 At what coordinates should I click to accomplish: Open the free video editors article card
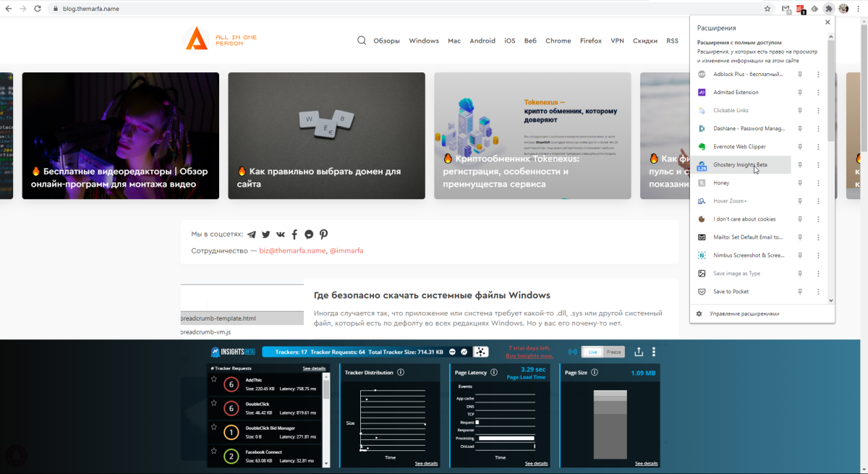tap(120, 135)
